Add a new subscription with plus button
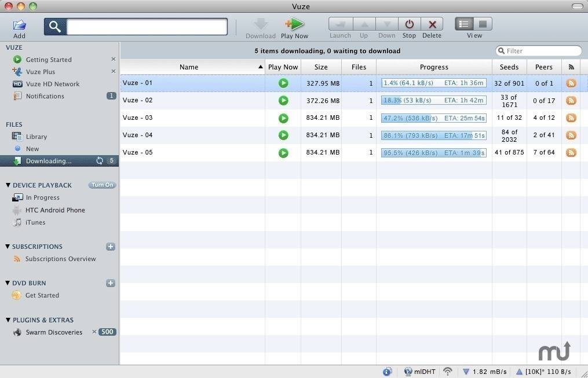Image resolution: width=588 pixels, height=378 pixels. coord(110,247)
